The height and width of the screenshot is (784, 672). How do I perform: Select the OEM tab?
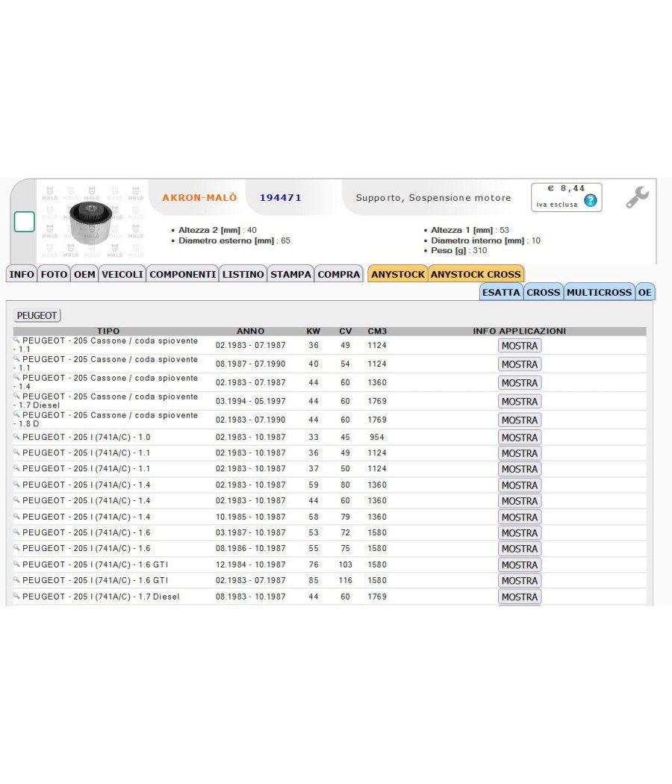[84, 274]
